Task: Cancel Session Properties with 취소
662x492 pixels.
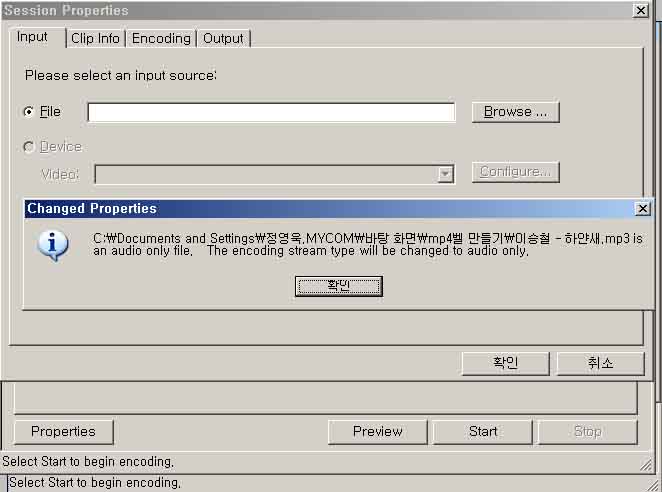Action: point(600,363)
